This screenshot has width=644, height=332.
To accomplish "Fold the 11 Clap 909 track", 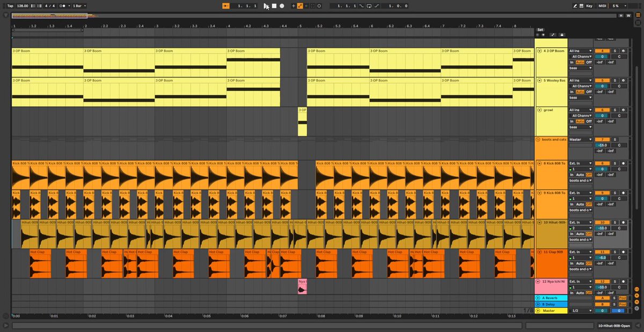I will [x=539, y=252].
